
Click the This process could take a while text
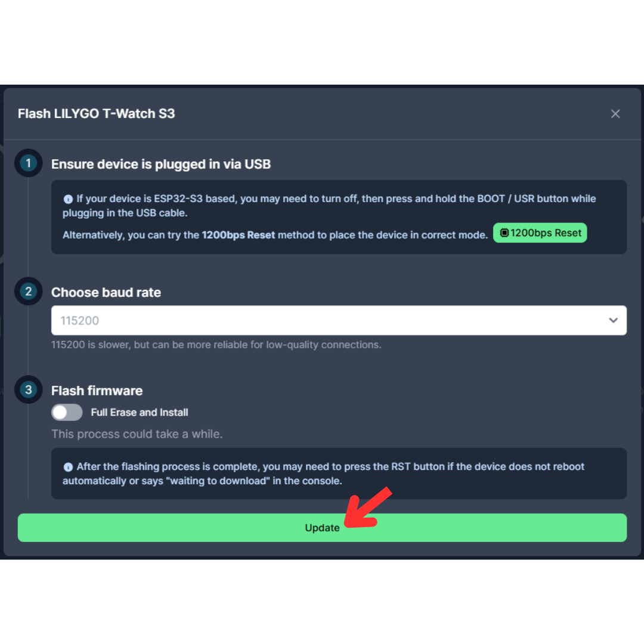tap(137, 434)
